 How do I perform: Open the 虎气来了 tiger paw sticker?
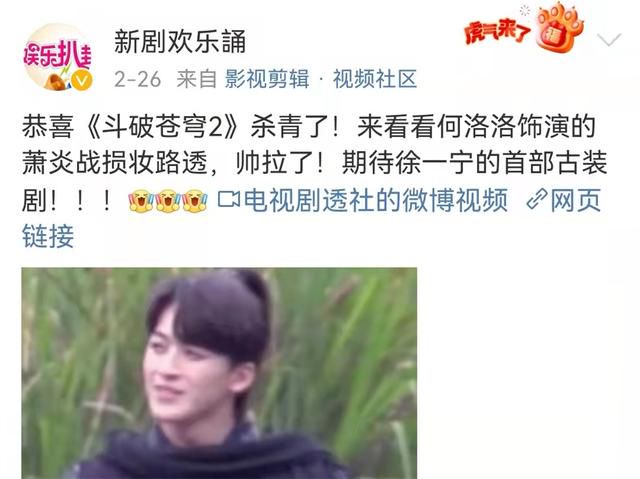coord(559,28)
